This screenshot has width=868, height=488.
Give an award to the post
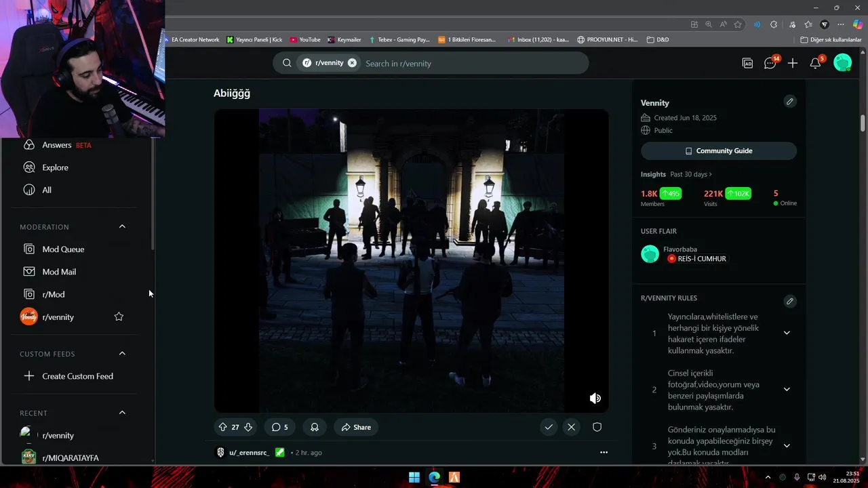tap(315, 427)
